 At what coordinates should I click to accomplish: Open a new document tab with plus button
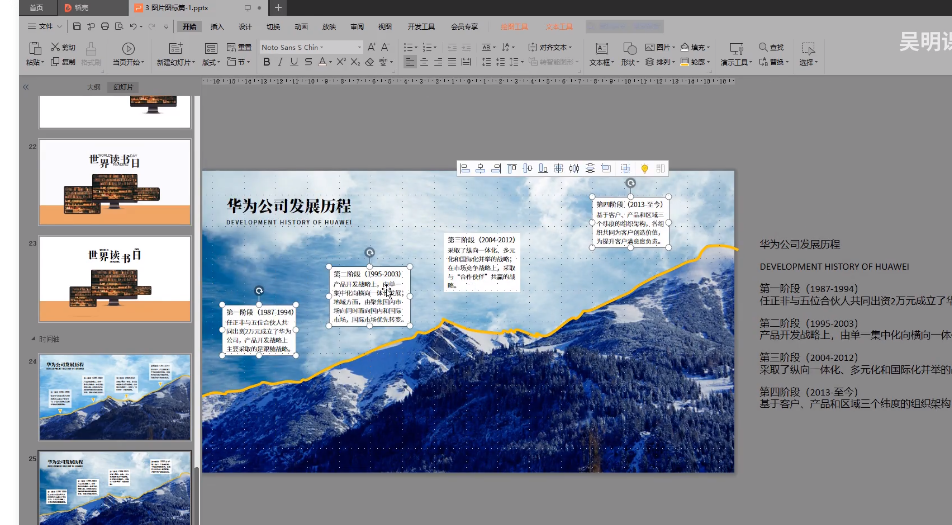pos(278,7)
